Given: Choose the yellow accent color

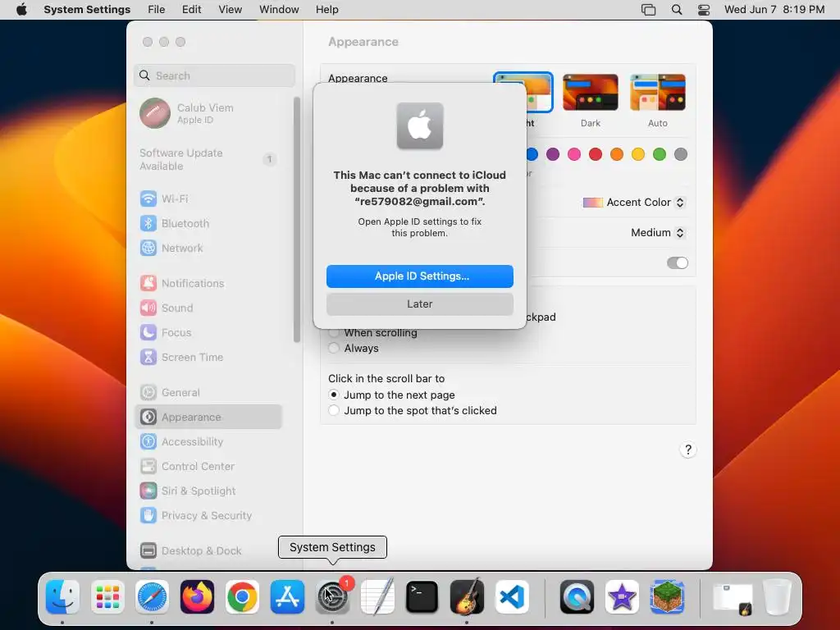Looking at the screenshot, I should [638, 155].
